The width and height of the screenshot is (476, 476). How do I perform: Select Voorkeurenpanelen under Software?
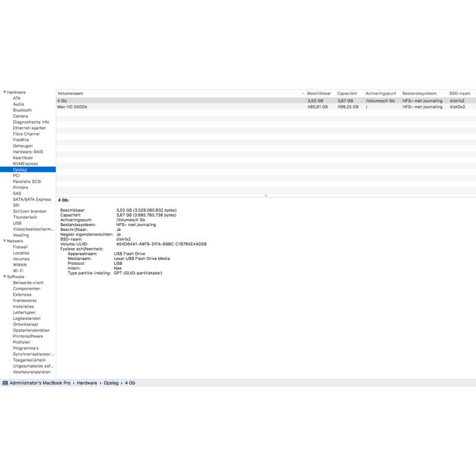tap(32, 372)
